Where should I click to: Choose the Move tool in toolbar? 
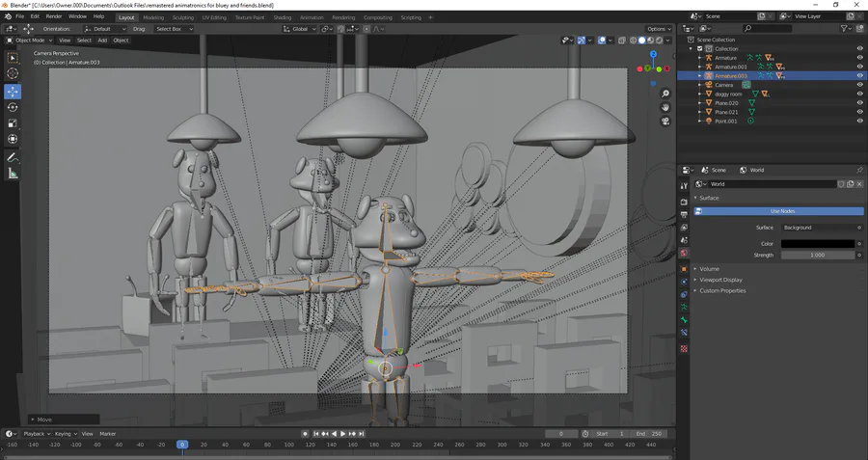13,92
